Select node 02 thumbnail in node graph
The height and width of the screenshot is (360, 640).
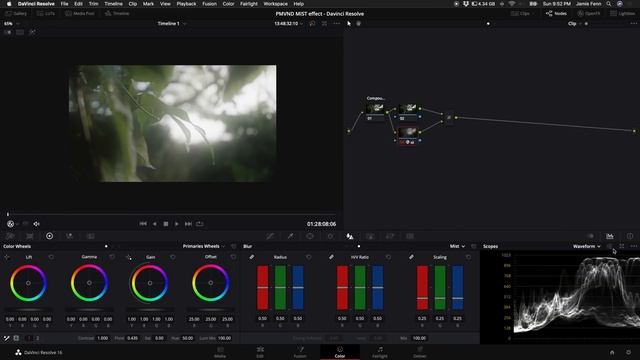[408, 109]
